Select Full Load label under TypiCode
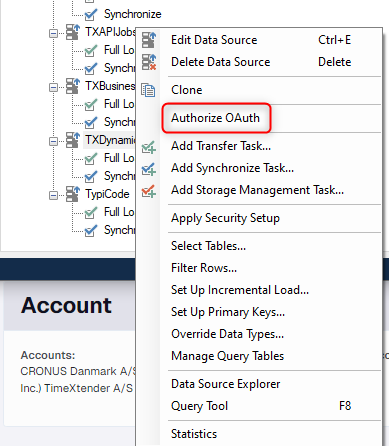Viewport: 389px width, 446px height. [x=119, y=212]
